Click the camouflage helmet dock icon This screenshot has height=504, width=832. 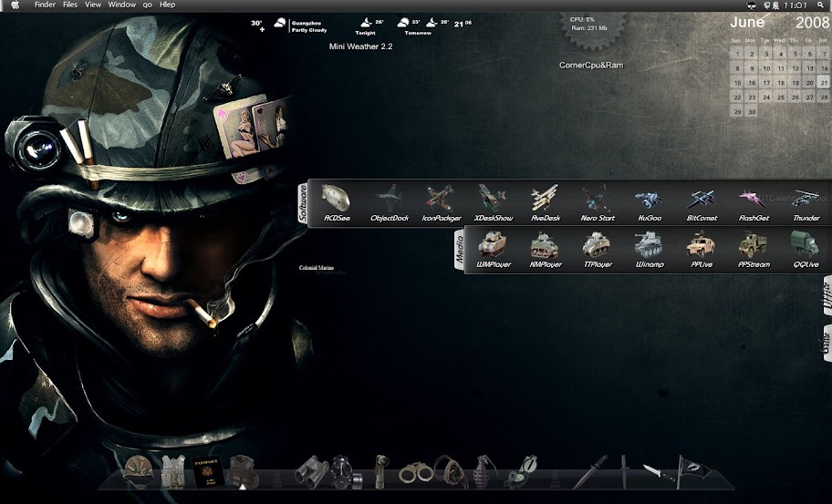(139, 471)
